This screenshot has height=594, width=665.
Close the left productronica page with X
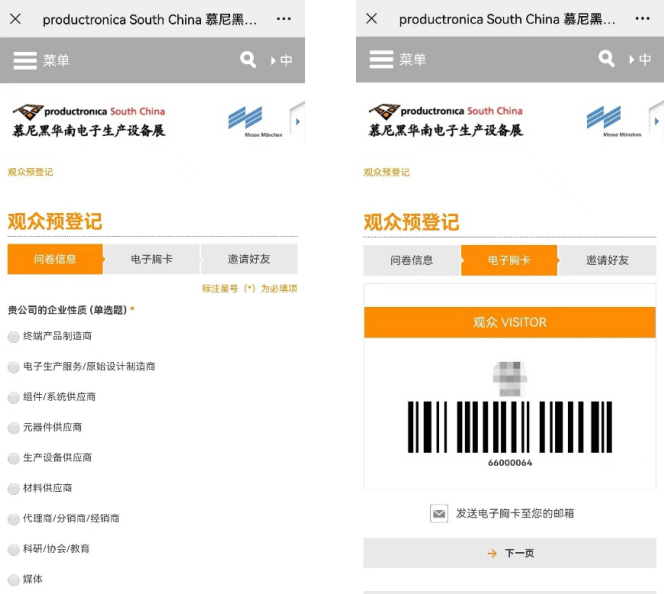click(15, 19)
